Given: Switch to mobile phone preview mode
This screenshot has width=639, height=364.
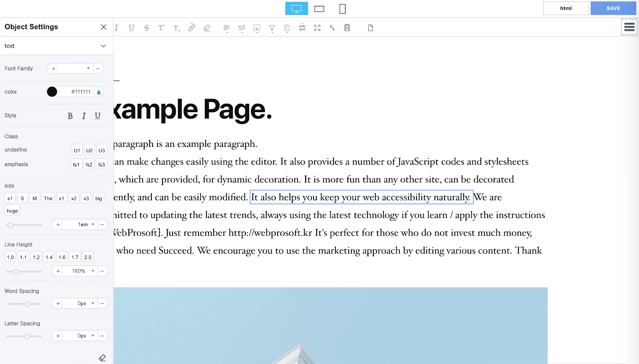Looking at the screenshot, I should [x=342, y=8].
